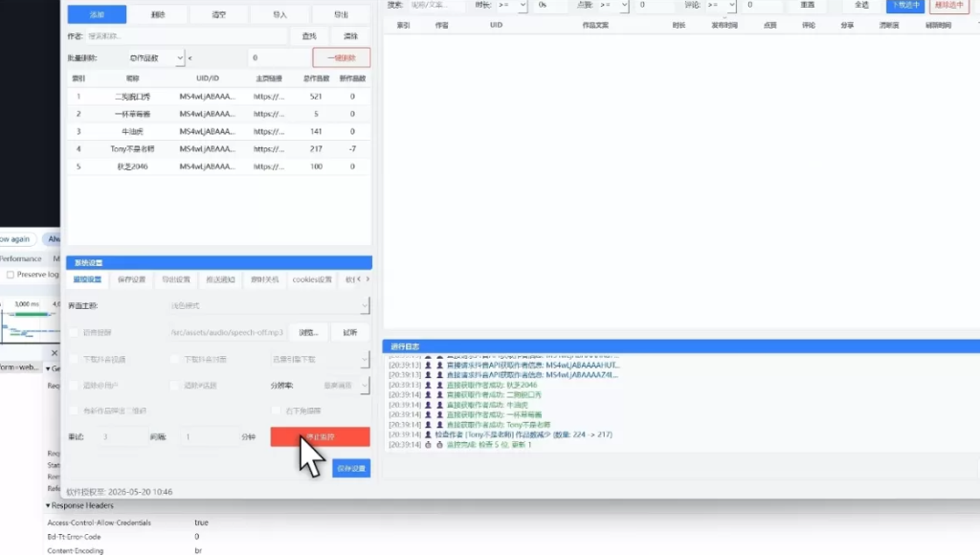Tick the 下载抖音视频 checkbox

coord(74,360)
